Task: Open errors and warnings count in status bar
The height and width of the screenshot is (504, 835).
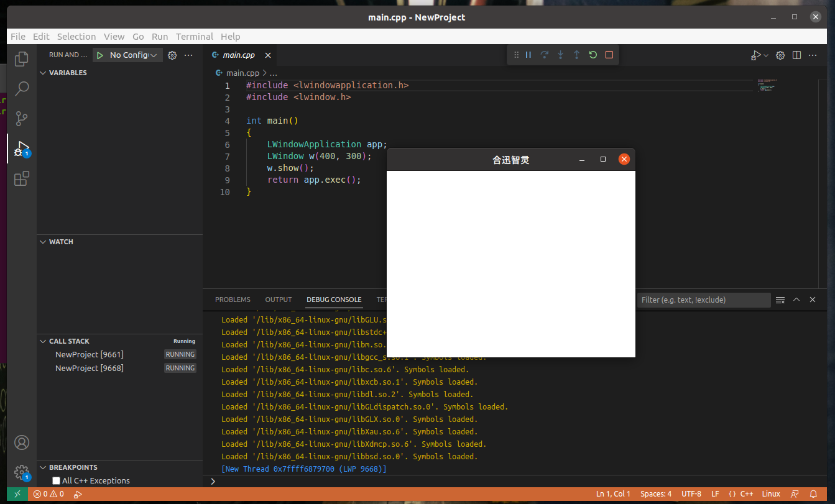Action: click(48, 494)
